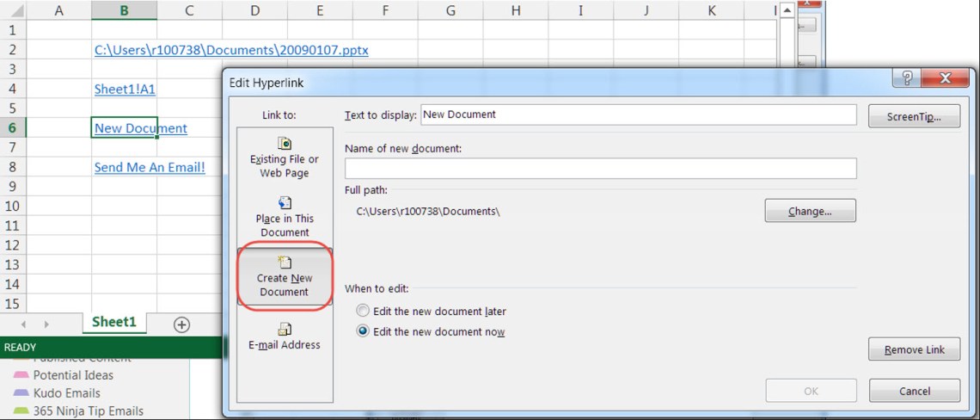The height and width of the screenshot is (420, 980).
Task: Close the Edit Hyperlink dialog
Action: (945, 78)
